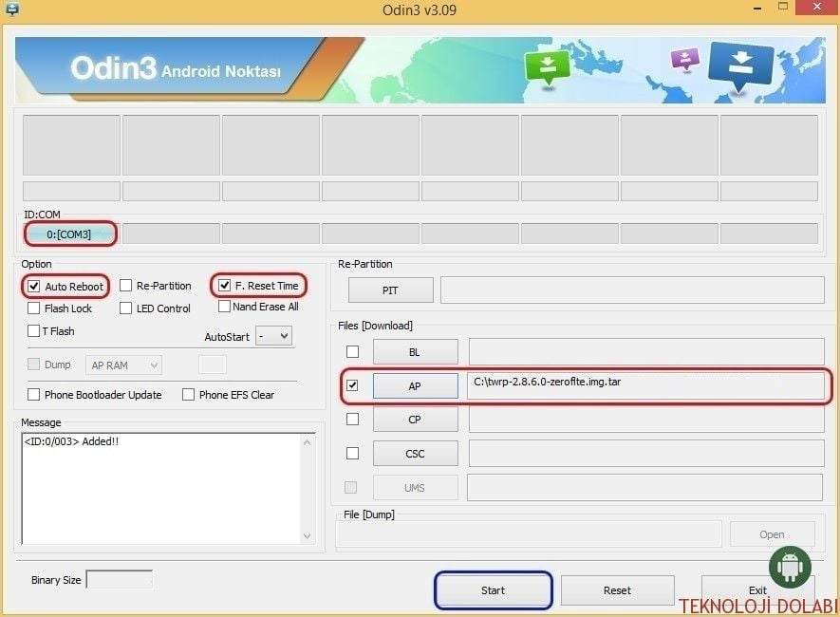Uncheck the AP file checkbox
Screen dimensions: 840x617
[352, 385]
